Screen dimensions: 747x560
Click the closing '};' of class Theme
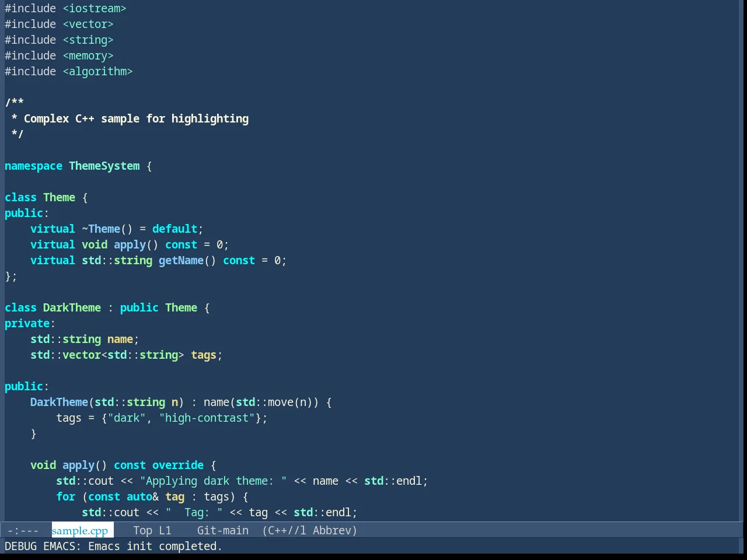pyautogui.click(x=11, y=276)
